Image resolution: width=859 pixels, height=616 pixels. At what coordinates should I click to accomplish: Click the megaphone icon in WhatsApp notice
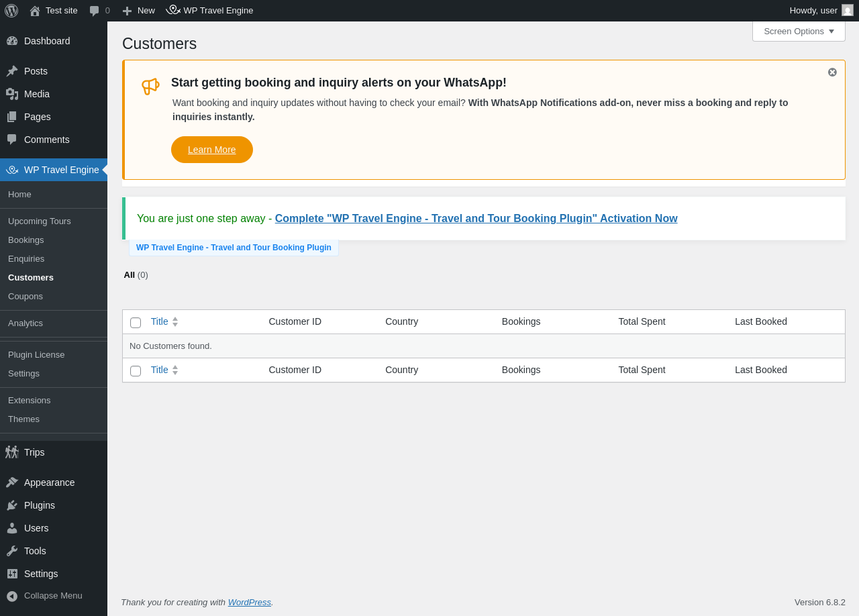tap(150, 86)
